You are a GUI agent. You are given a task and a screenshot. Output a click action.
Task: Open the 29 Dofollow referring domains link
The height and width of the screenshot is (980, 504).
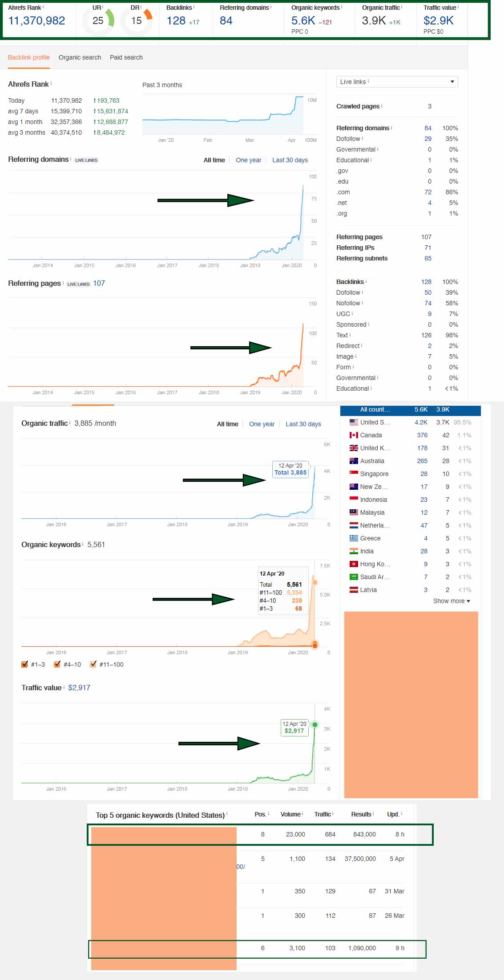tap(428, 139)
